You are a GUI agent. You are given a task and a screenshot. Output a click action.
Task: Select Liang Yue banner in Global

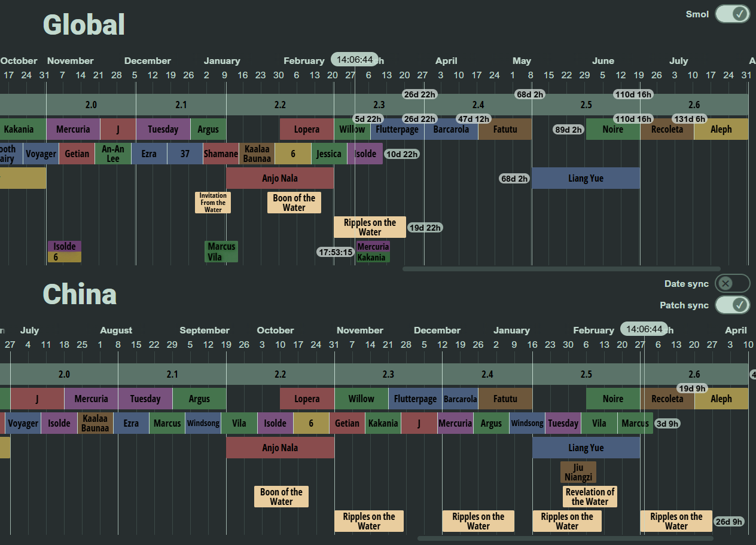[586, 178]
